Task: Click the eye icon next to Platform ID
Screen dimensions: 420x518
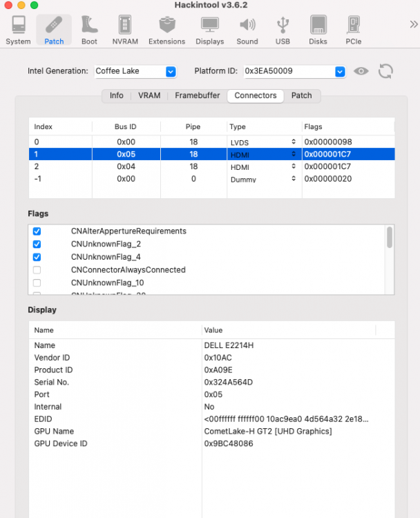Action: click(361, 71)
